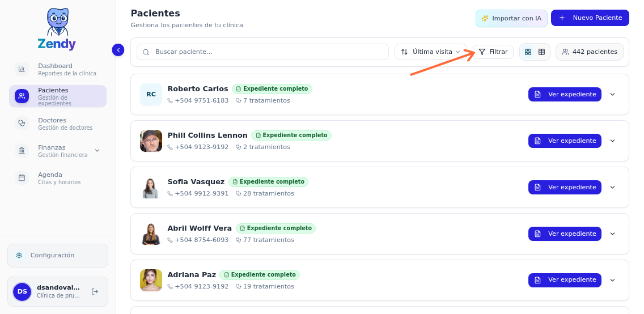Collapse the sidebar with the chevron button

click(118, 50)
